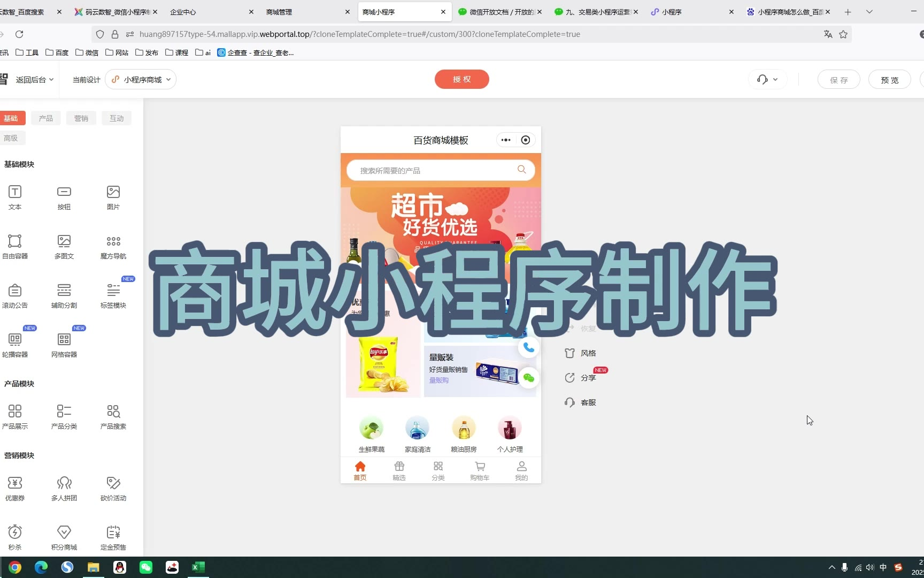Open a new browser tab
The height and width of the screenshot is (578, 924).
848,12
